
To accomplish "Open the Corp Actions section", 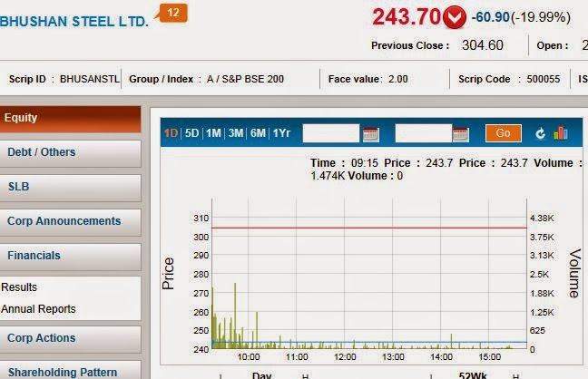I will click(70, 339).
